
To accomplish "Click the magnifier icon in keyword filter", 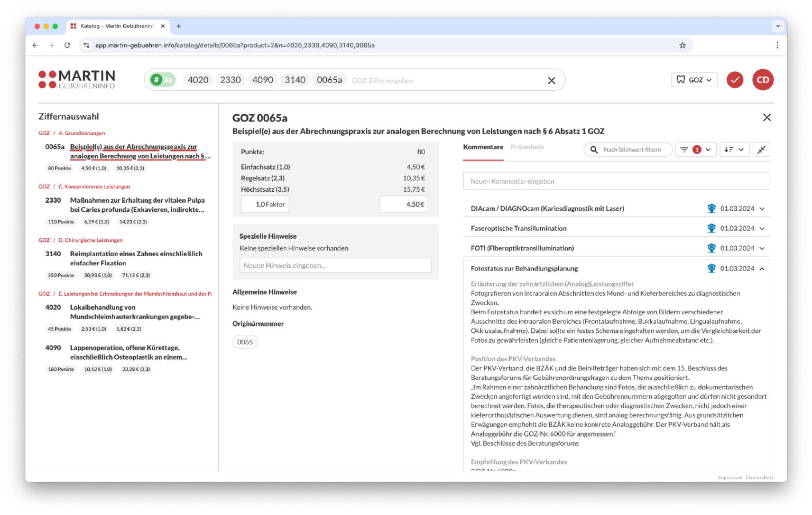I will (594, 150).
